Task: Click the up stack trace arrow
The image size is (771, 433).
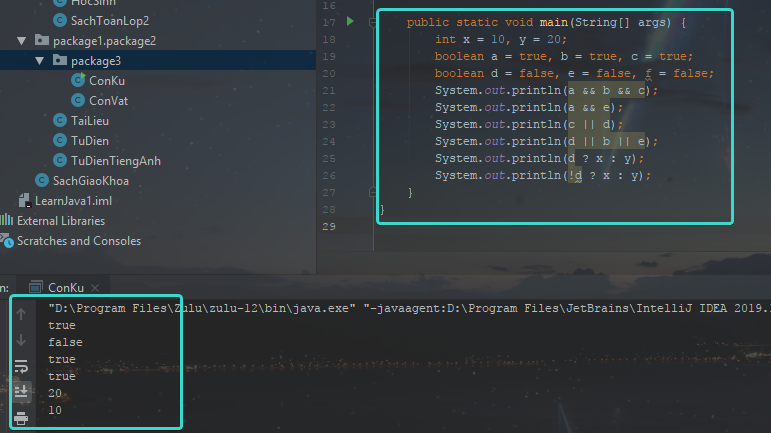Action: coord(21,314)
